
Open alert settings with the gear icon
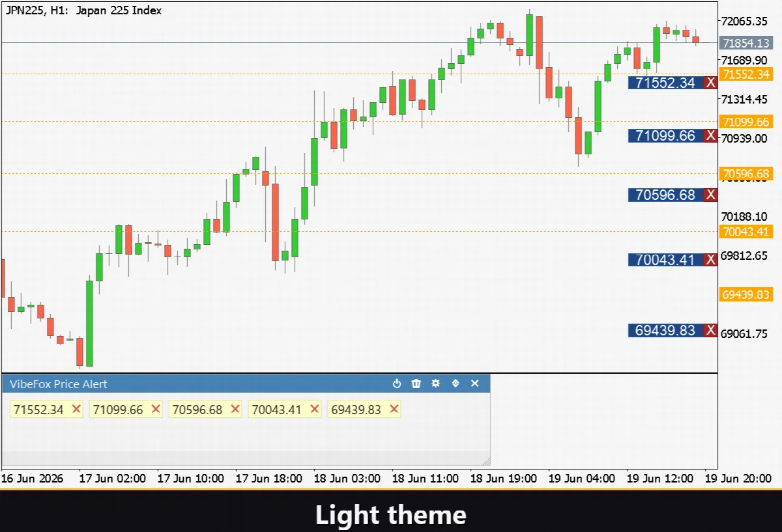coord(436,384)
